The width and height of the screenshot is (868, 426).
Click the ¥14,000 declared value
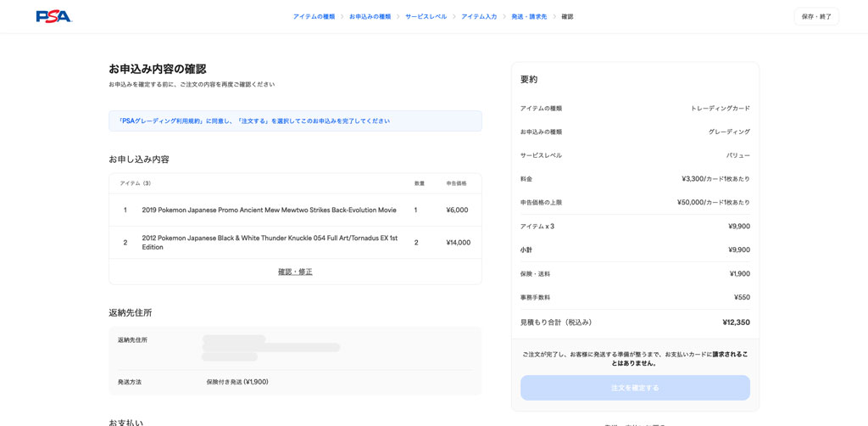click(459, 243)
